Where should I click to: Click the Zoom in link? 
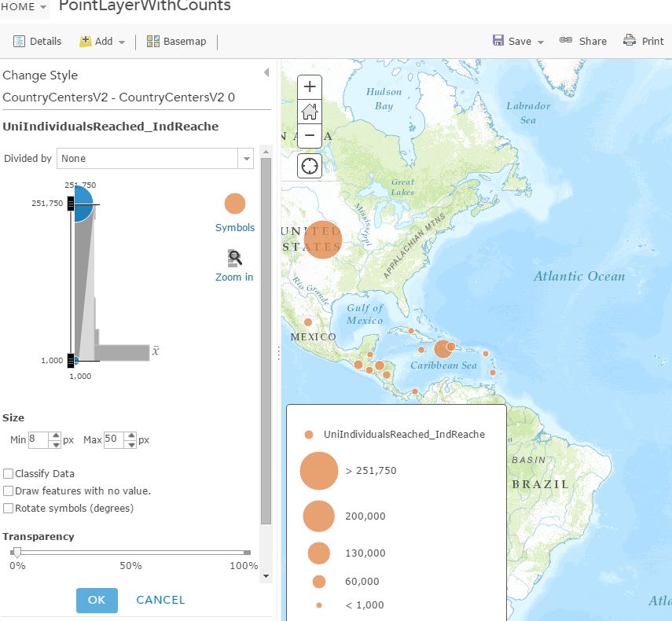(234, 277)
